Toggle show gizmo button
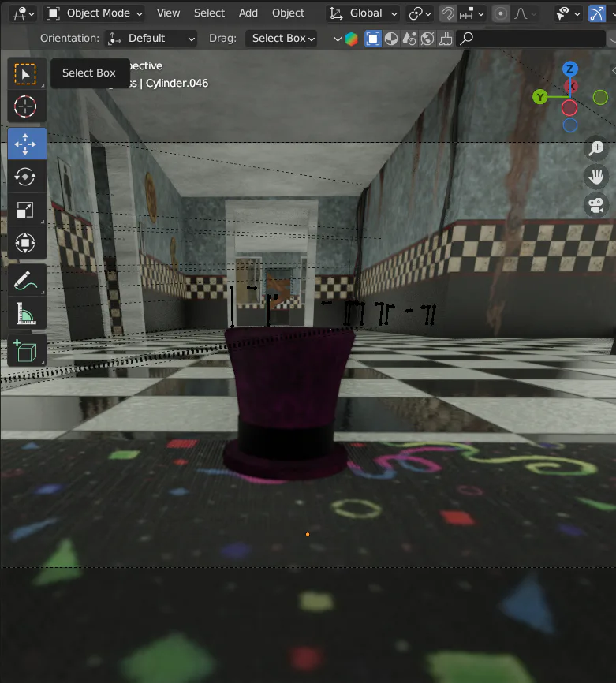Viewport: 616px width, 683px height. 596,13
